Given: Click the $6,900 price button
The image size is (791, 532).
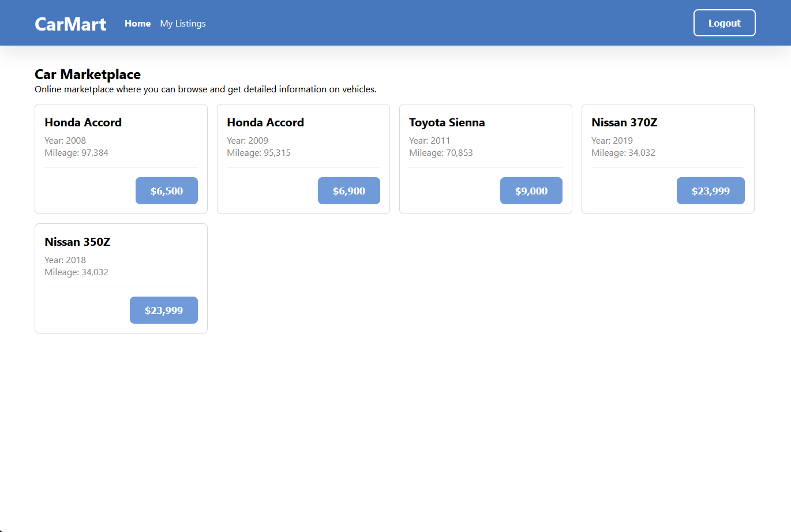Looking at the screenshot, I should (348, 190).
